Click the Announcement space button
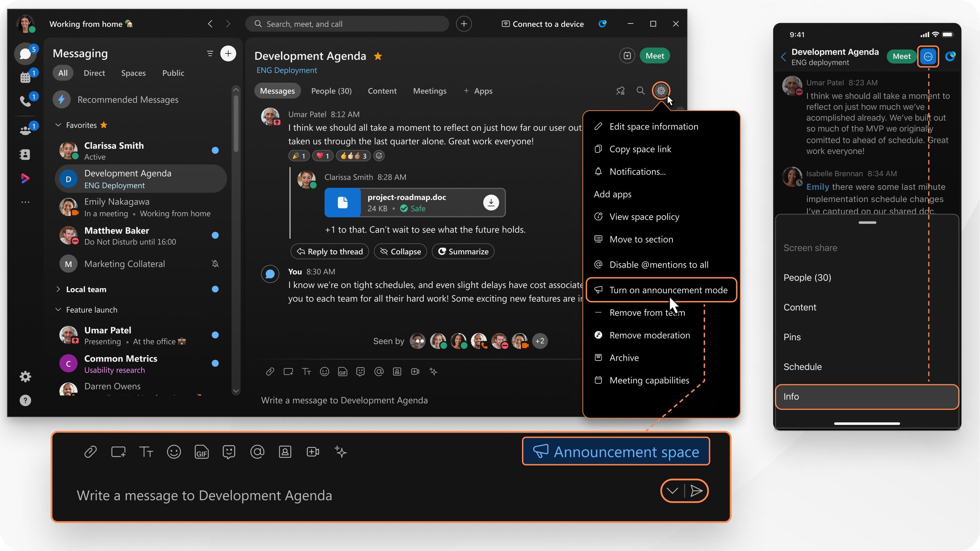 (x=615, y=451)
